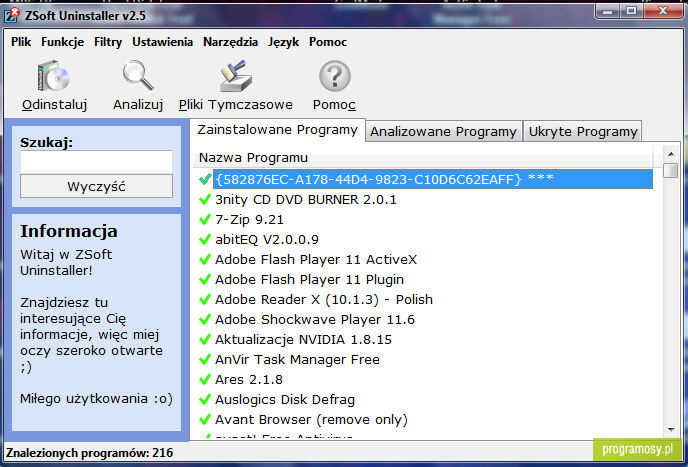Image resolution: width=688 pixels, height=467 pixels.
Task: Open the Plik menu
Action: click(x=21, y=42)
